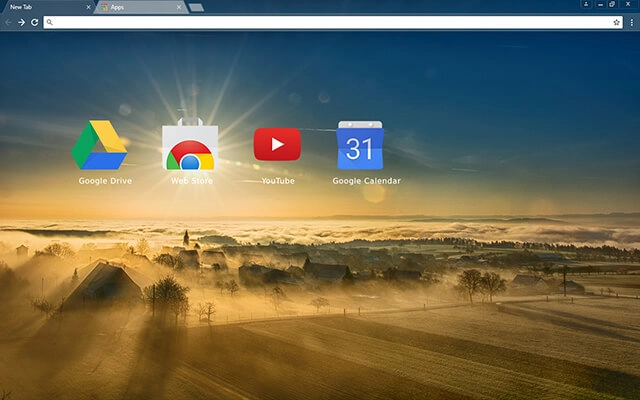This screenshot has width=640, height=400.
Task: Restore down the Chrome window
Action: (612, 4)
